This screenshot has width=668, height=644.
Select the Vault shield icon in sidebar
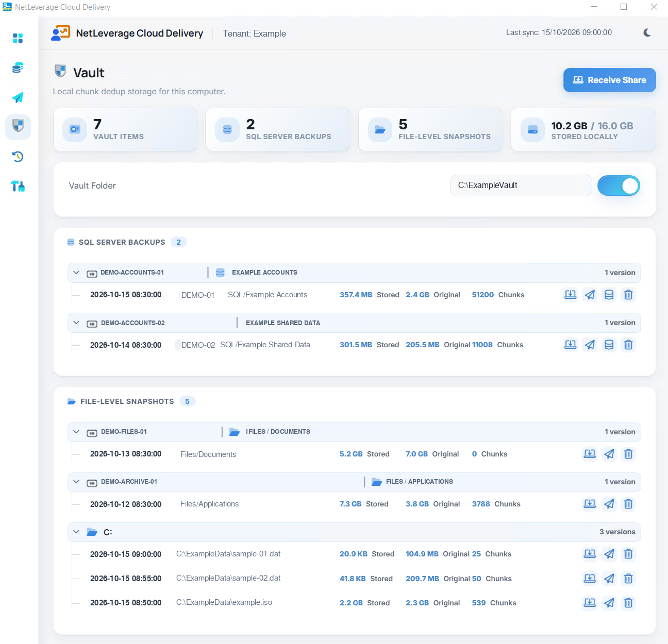click(x=18, y=127)
